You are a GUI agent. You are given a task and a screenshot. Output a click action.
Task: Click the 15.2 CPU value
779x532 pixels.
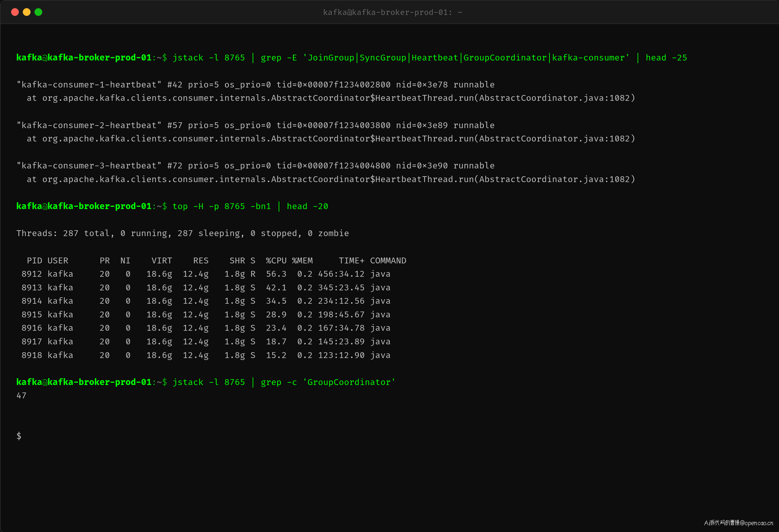coord(276,355)
